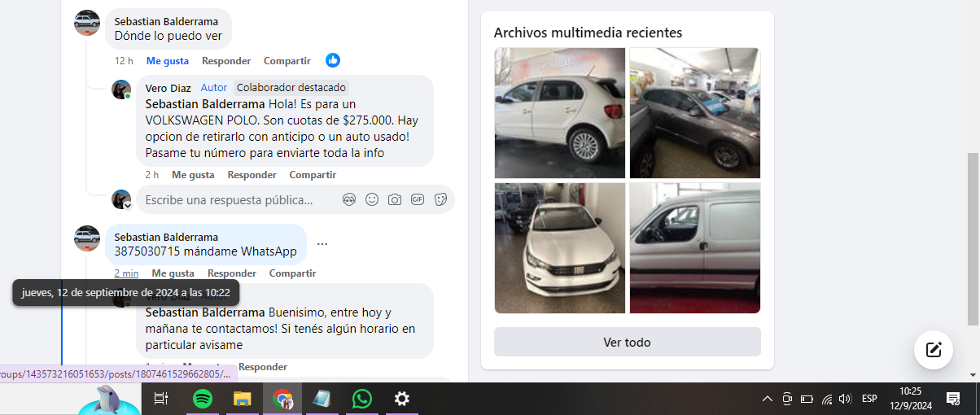Show hidden system tray icons

click(x=767, y=399)
